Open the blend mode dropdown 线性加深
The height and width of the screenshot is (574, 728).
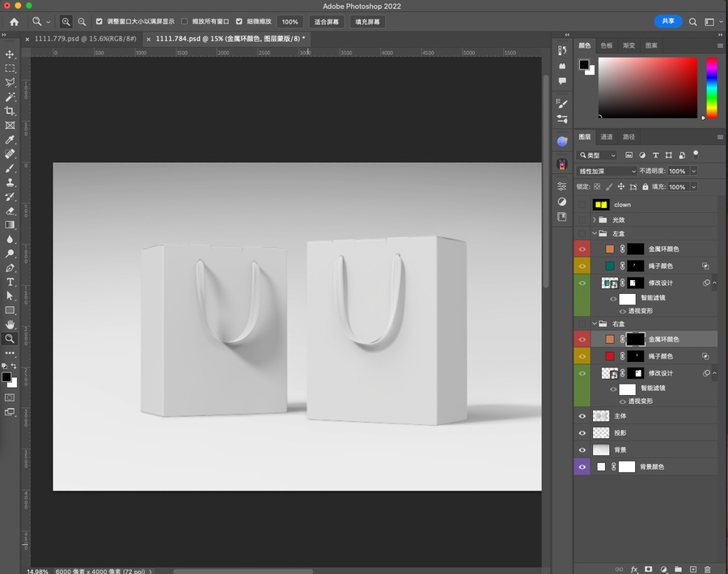[607, 171]
